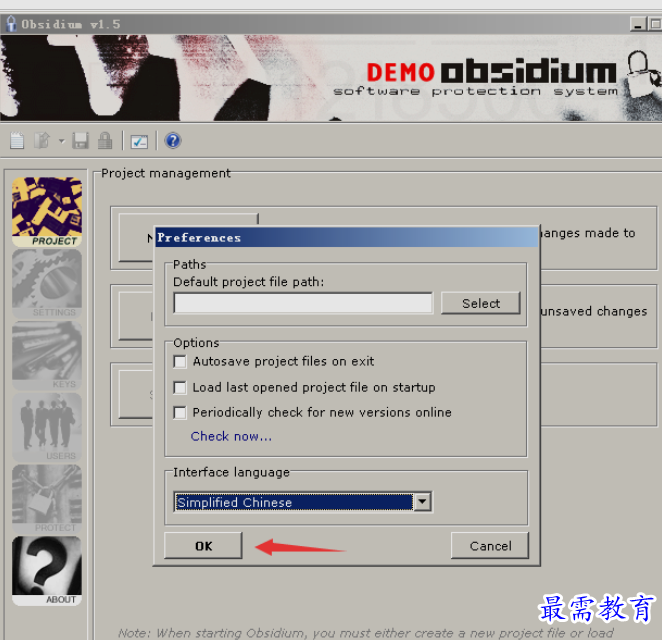Click the Select button for project path
The width and height of the screenshot is (662, 640).
tap(480, 303)
